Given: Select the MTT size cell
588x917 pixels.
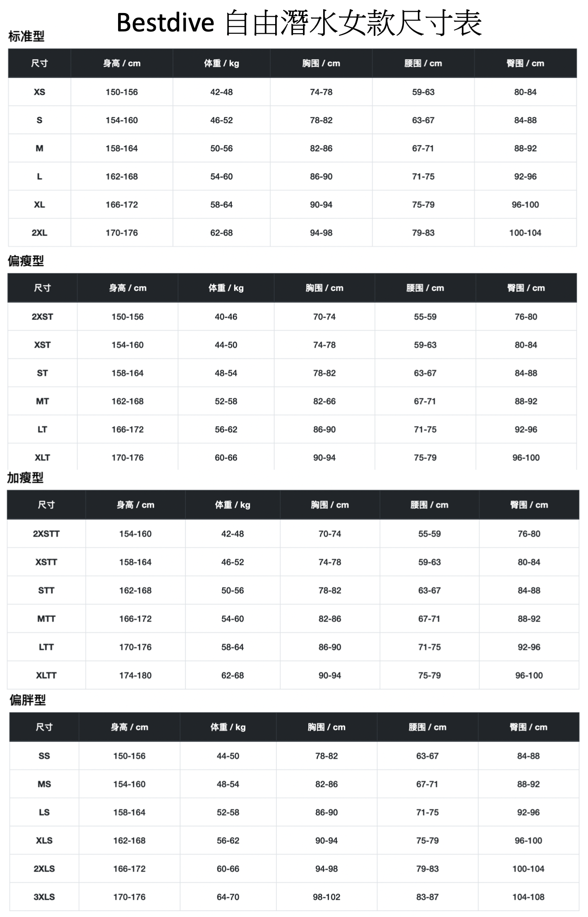Looking at the screenshot, I should point(46,619).
